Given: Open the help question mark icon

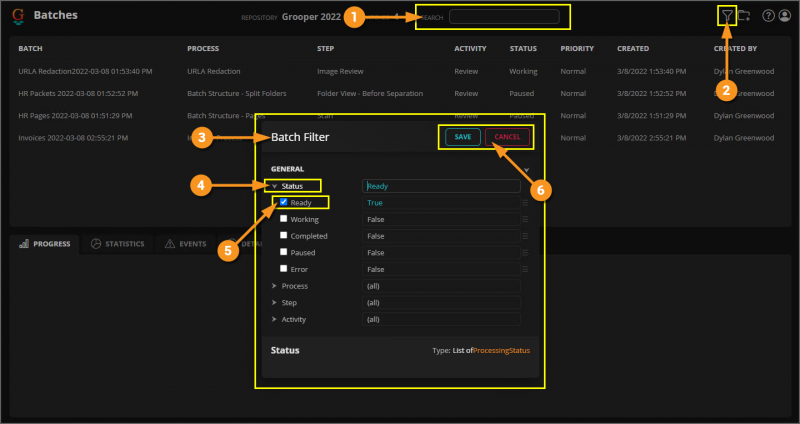Looking at the screenshot, I should tap(768, 16).
